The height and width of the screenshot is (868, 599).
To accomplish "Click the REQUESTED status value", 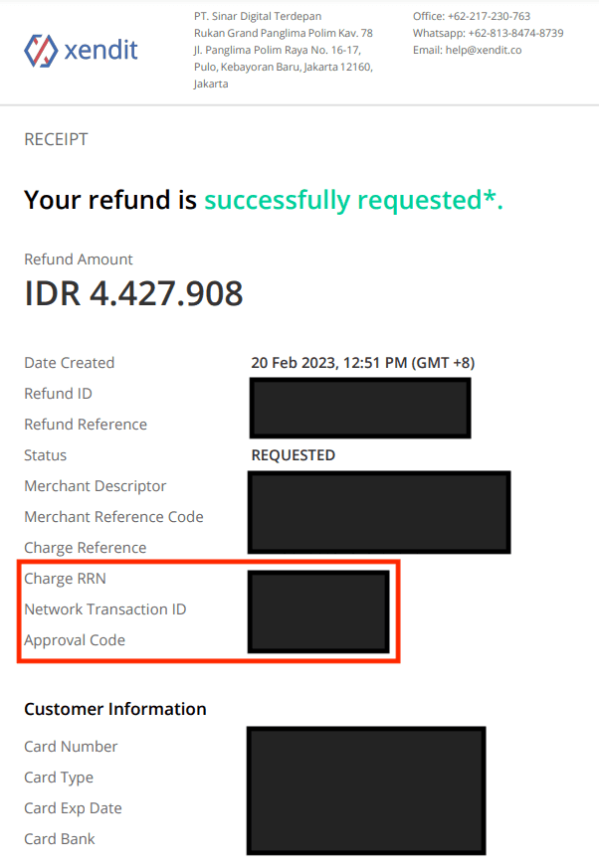I will (x=294, y=455).
